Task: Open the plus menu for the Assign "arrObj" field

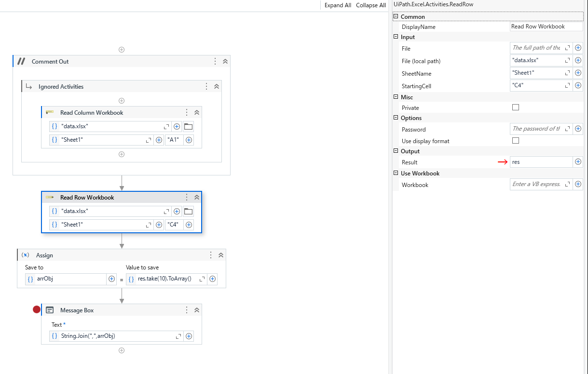Action: coord(111,279)
